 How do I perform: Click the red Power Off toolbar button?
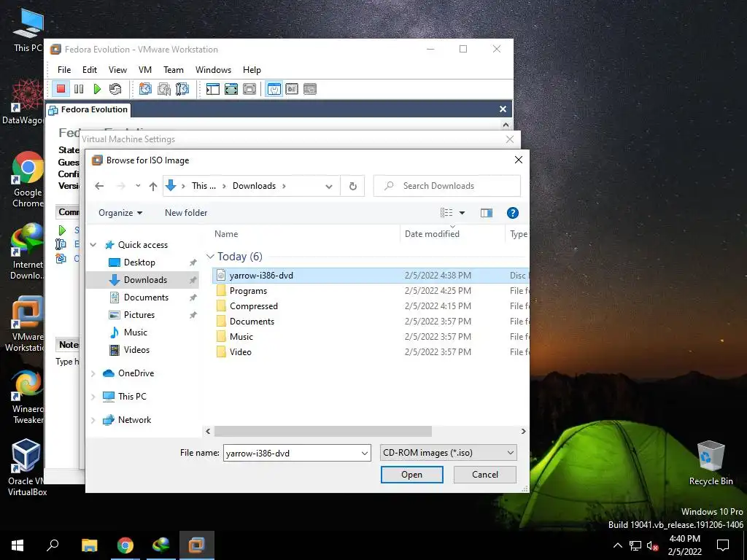pos(61,89)
